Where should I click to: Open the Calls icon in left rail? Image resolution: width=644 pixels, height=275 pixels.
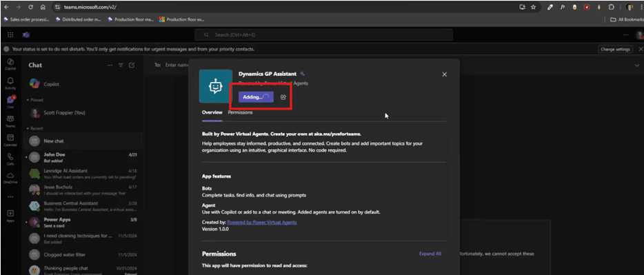coord(10,159)
